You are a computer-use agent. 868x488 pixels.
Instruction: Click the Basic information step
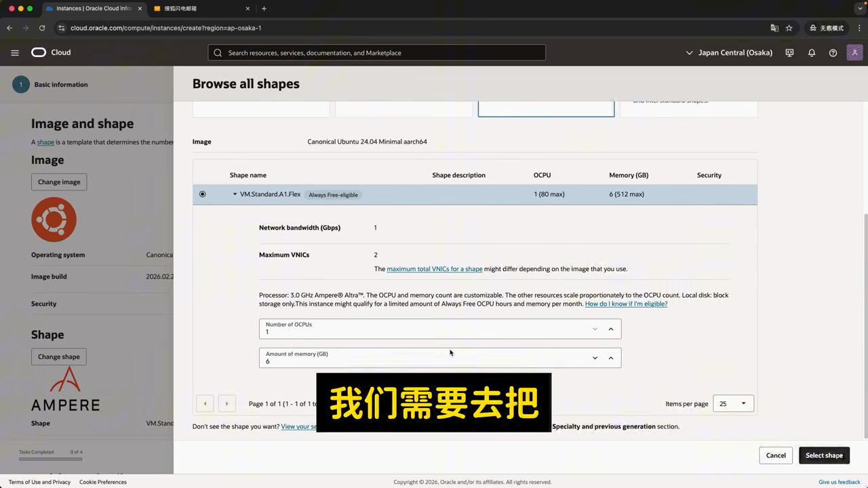[x=51, y=85]
